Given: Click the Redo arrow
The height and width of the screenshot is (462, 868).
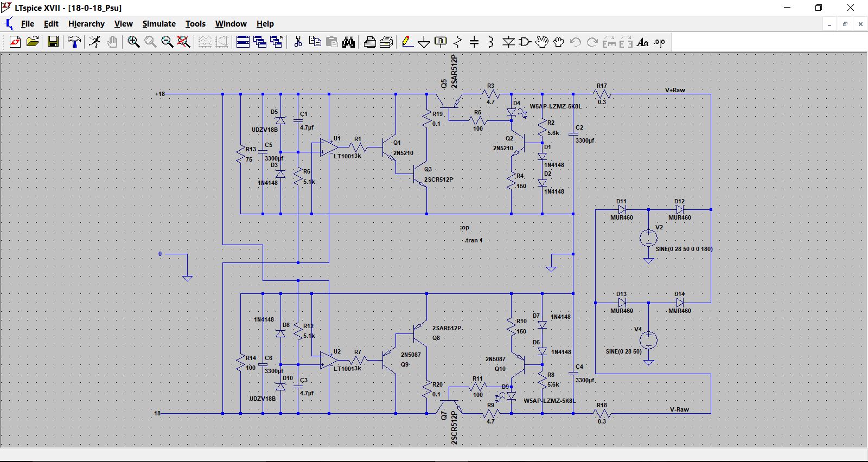Looking at the screenshot, I should (592, 42).
